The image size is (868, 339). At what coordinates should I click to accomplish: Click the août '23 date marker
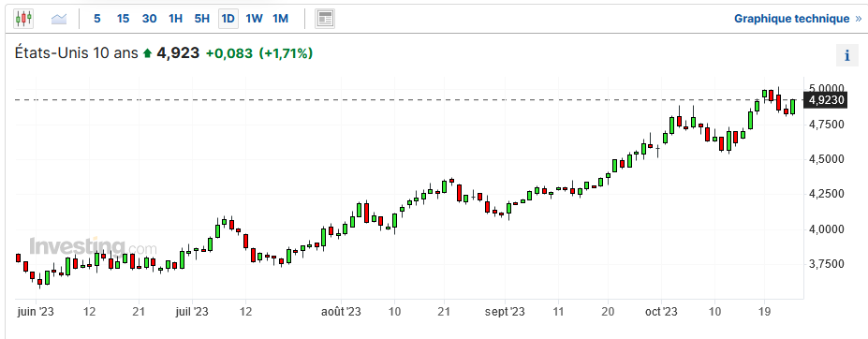coord(342,312)
